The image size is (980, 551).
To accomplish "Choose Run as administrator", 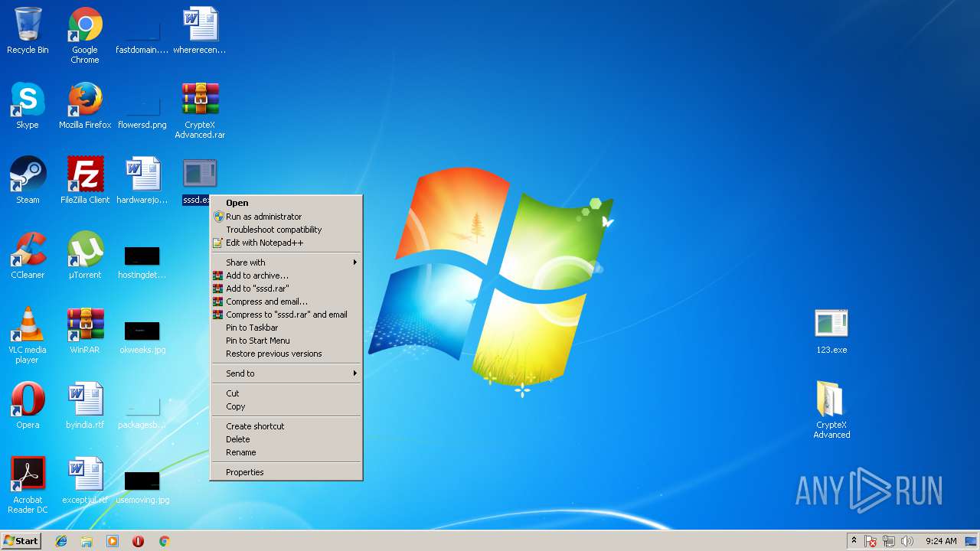I will [x=286, y=217].
